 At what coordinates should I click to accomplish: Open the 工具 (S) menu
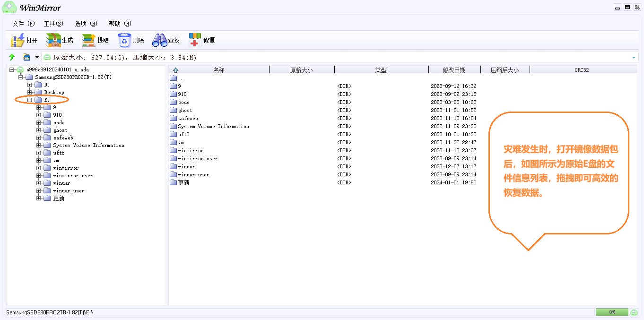click(x=53, y=24)
